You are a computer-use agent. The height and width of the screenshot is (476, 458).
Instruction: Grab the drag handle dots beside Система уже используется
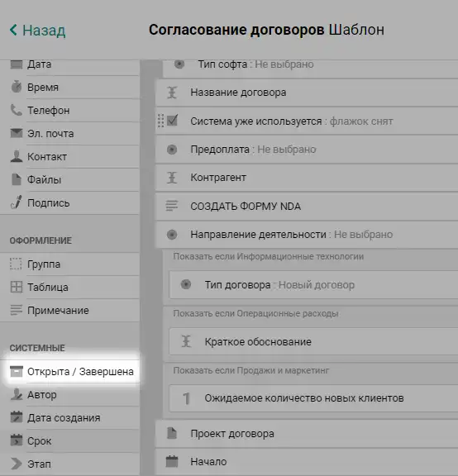point(160,121)
